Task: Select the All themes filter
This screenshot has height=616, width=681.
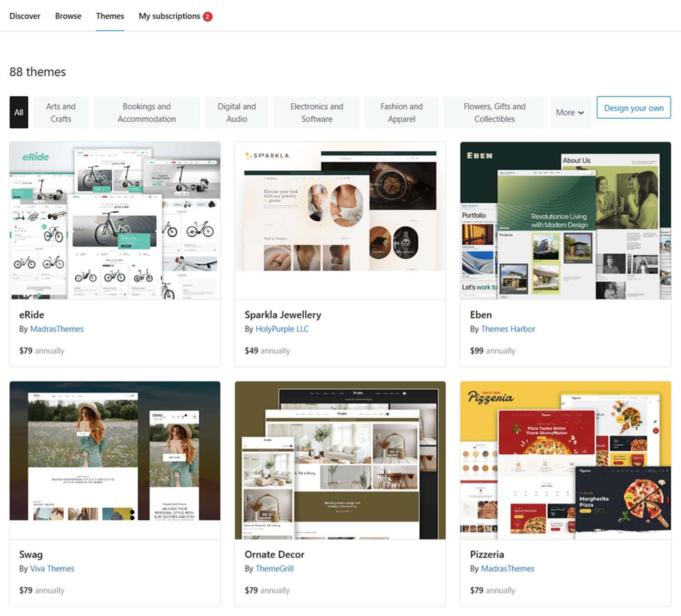Action: click(x=19, y=112)
